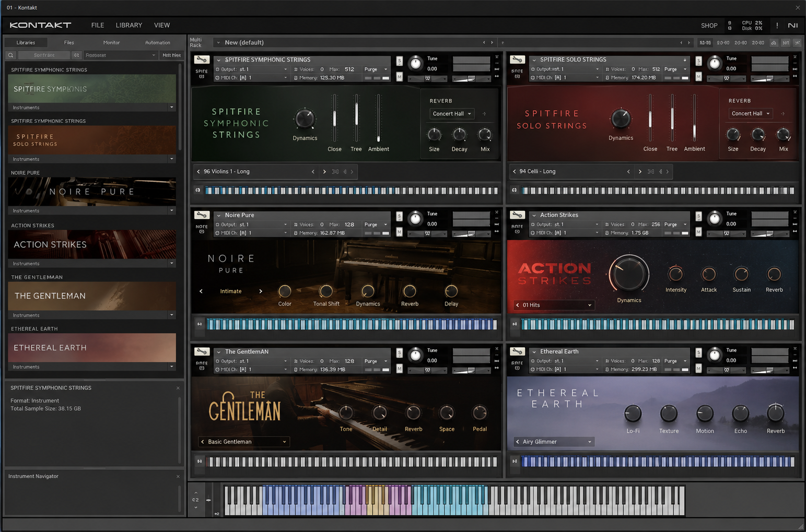The height and width of the screenshot is (532, 806).
Task: Remove Noire Pure instrument from rack
Action: [x=497, y=212]
